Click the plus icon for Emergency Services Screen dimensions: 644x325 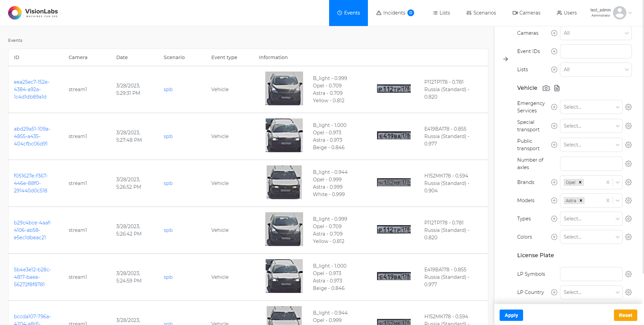coord(554,107)
